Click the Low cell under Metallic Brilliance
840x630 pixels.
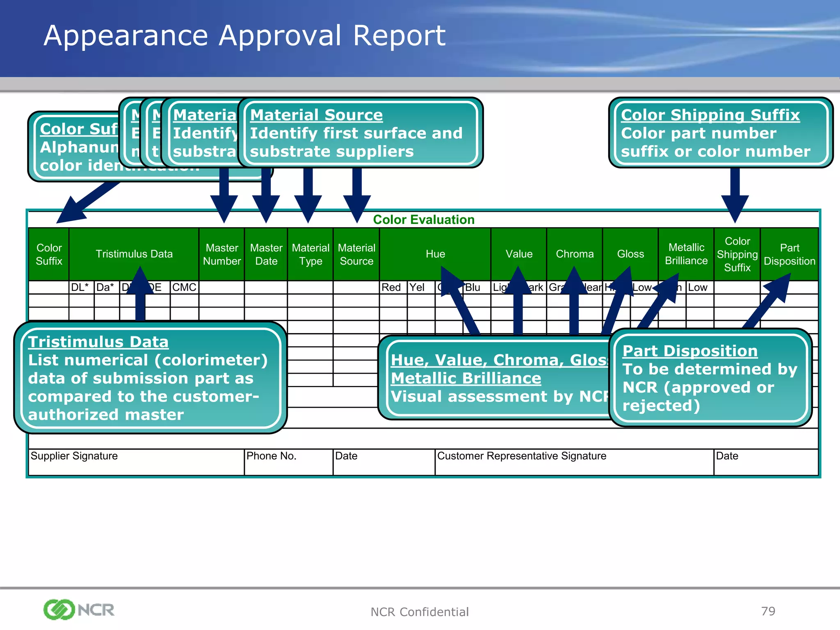700,288
